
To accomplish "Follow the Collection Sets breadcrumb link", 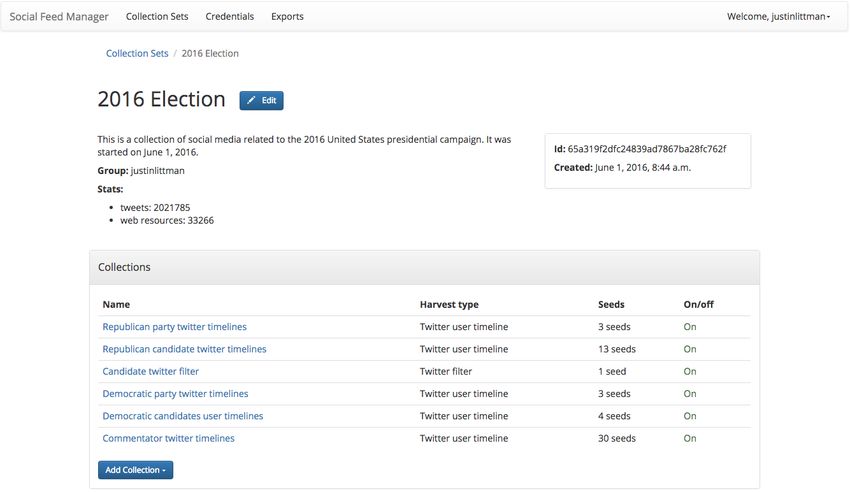I will [137, 53].
